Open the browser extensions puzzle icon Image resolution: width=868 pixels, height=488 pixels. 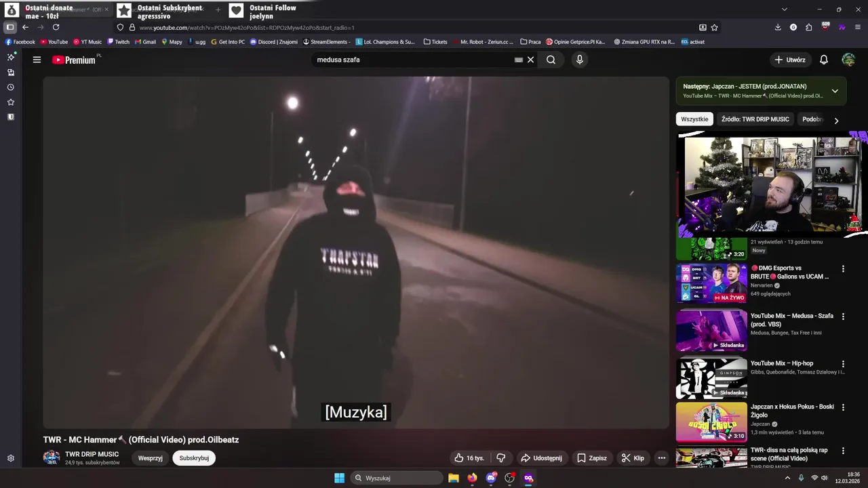click(x=809, y=27)
